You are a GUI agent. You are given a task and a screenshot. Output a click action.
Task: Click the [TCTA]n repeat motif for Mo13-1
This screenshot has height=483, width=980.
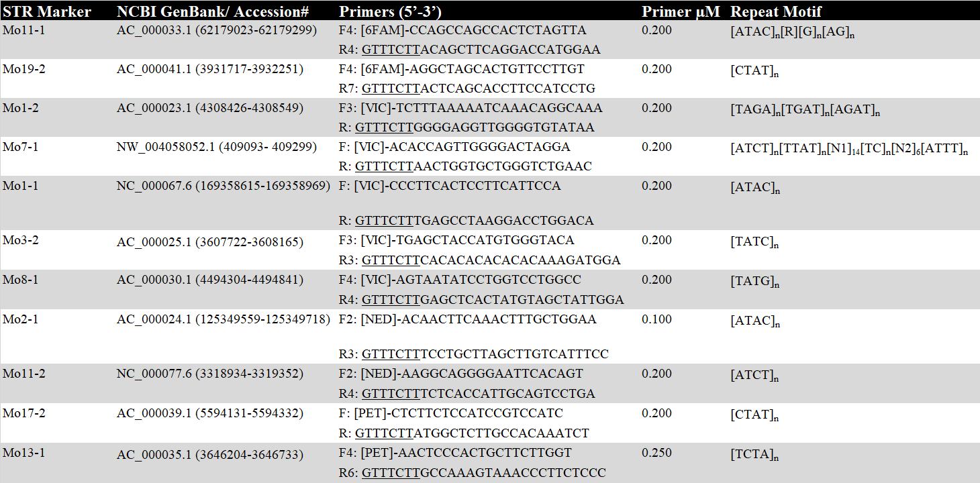(754, 455)
